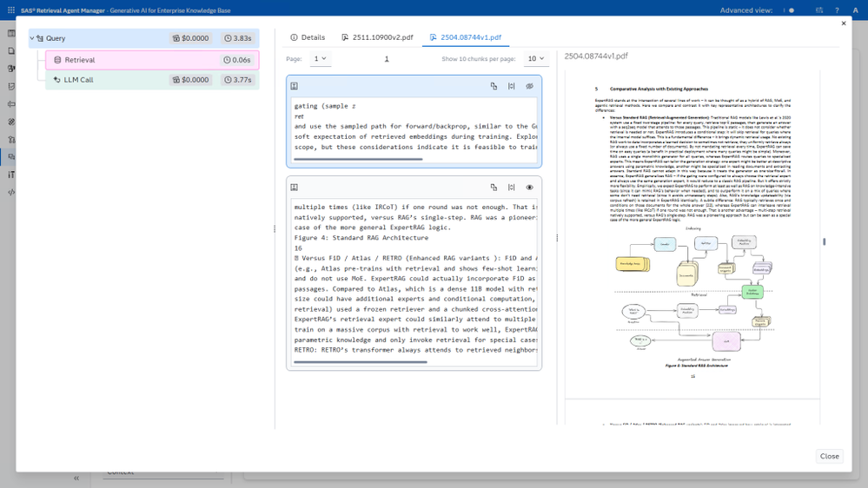Open the applications grid menu
Viewport: 868px width, 488px height.
point(11,10)
